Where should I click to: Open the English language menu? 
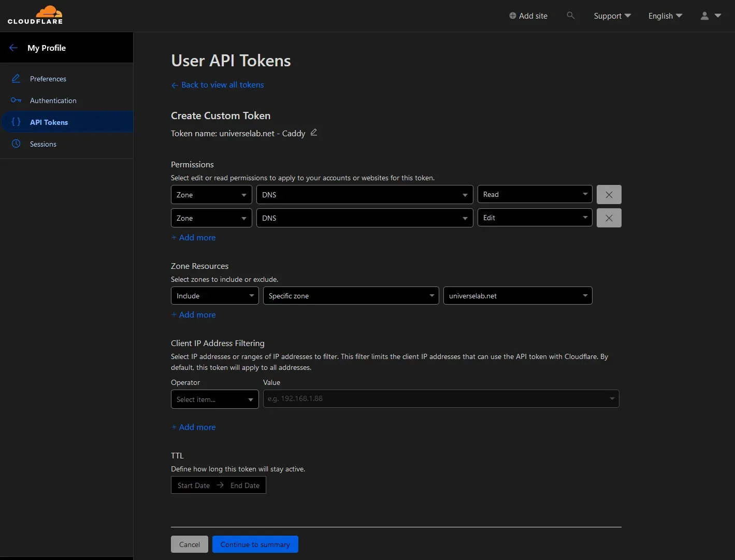(x=665, y=16)
